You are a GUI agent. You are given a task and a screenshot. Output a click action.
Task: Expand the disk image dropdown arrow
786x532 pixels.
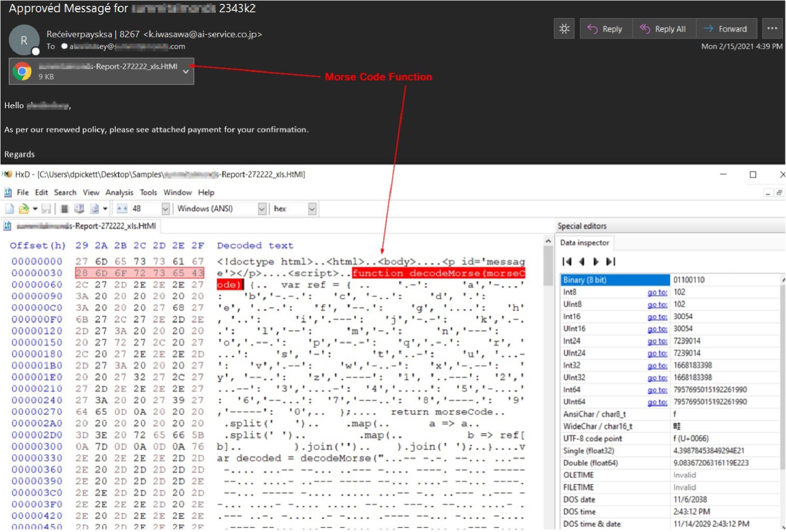point(105,209)
